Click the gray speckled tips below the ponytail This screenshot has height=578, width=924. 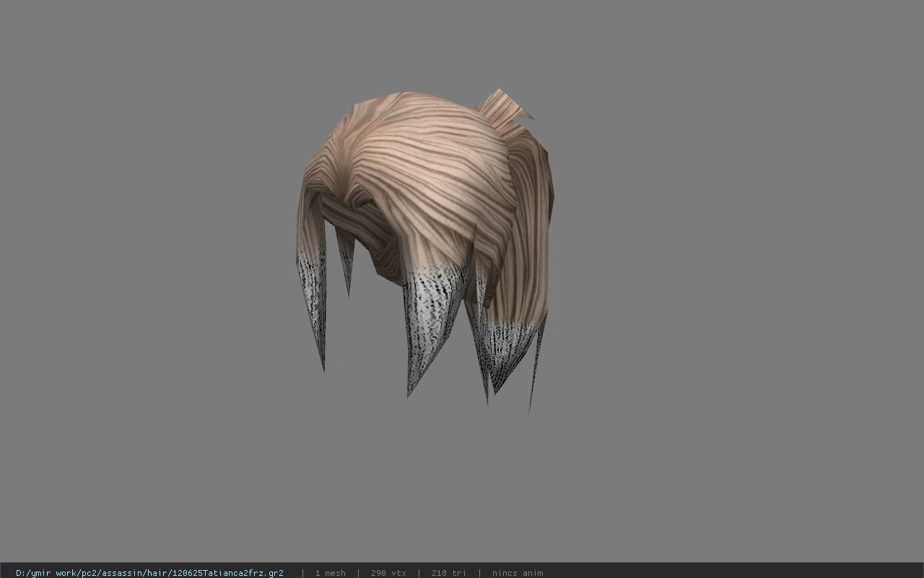pyautogui.click(x=509, y=350)
